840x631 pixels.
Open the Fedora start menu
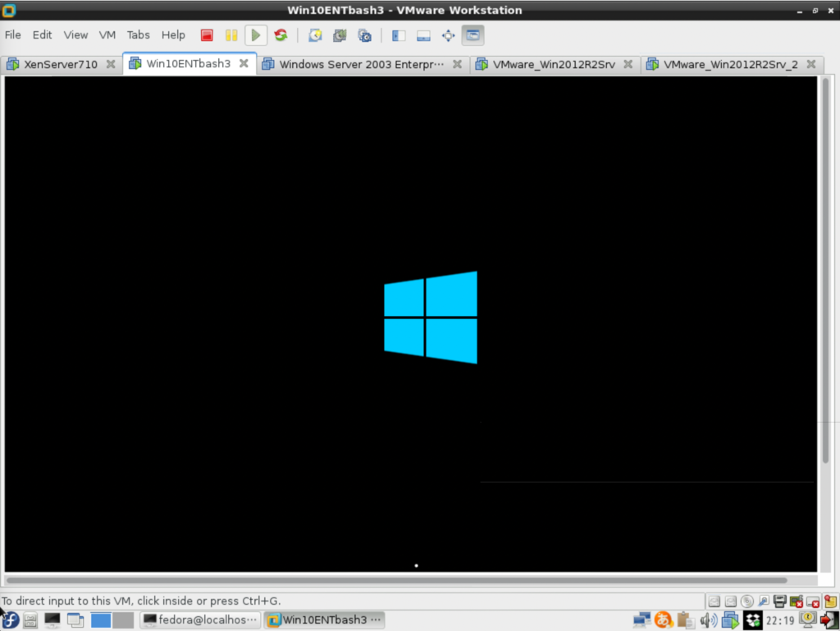coord(10,620)
